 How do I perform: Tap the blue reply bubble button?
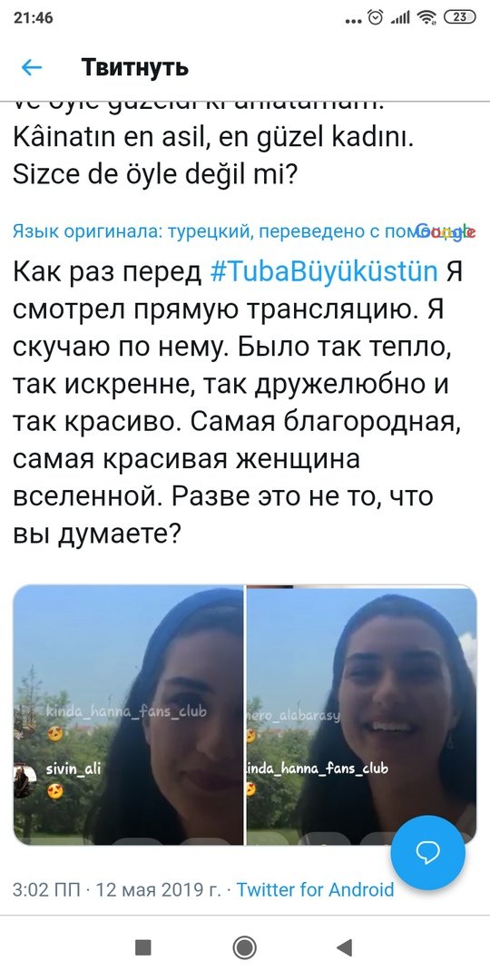[x=428, y=852]
